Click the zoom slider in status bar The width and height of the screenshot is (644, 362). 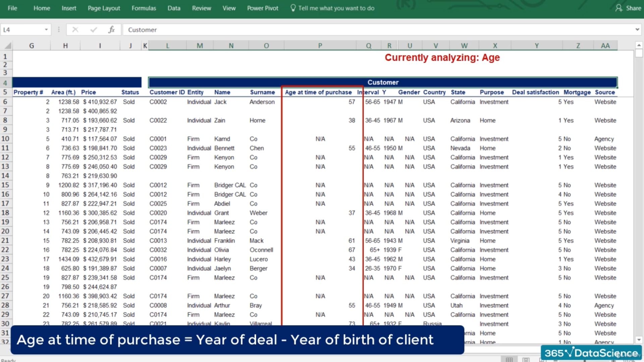585,361
